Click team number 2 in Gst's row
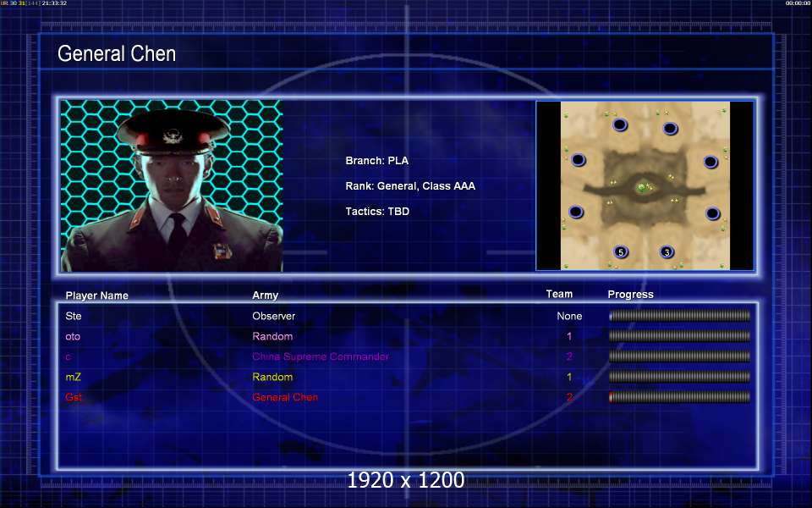The image size is (812, 508). (569, 397)
